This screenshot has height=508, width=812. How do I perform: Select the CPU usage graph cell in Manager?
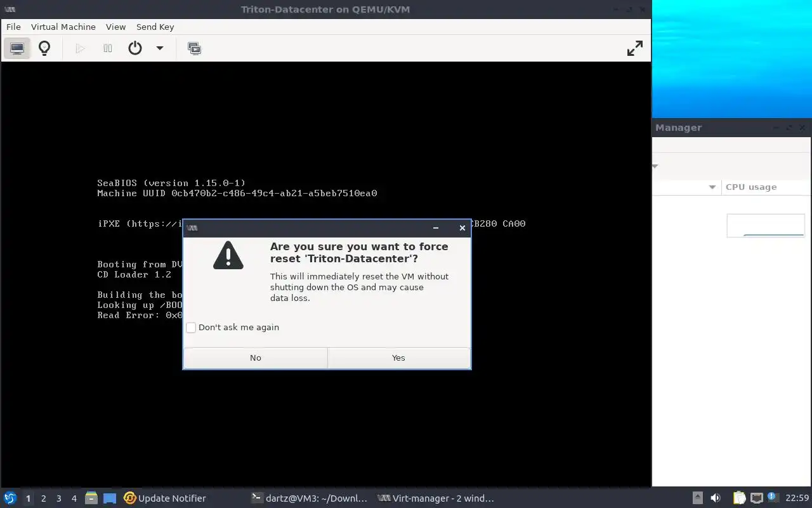click(x=766, y=225)
